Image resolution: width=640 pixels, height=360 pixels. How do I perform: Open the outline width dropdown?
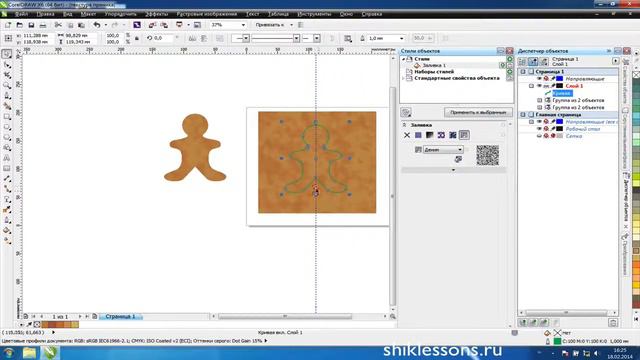click(402, 38)
